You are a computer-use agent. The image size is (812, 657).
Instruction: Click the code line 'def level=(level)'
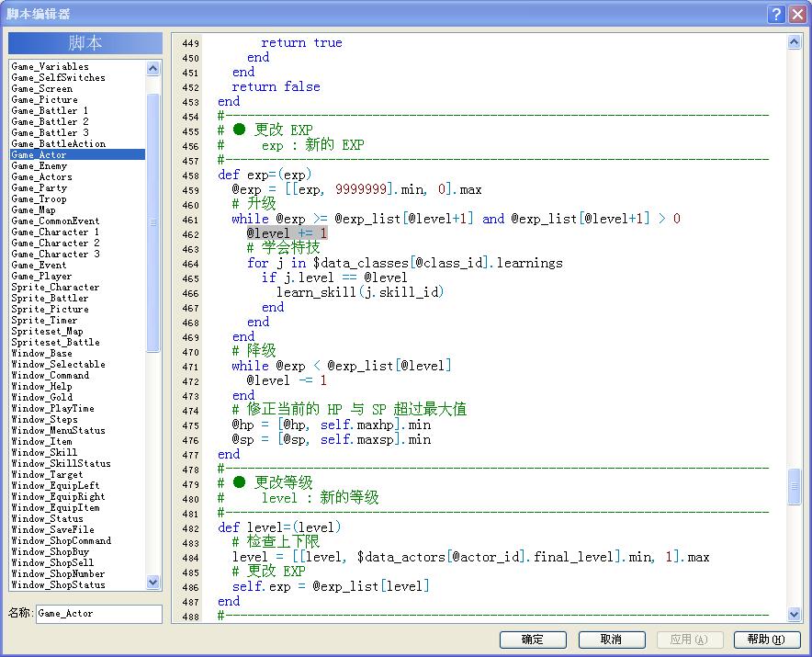(x=279, y=527)
